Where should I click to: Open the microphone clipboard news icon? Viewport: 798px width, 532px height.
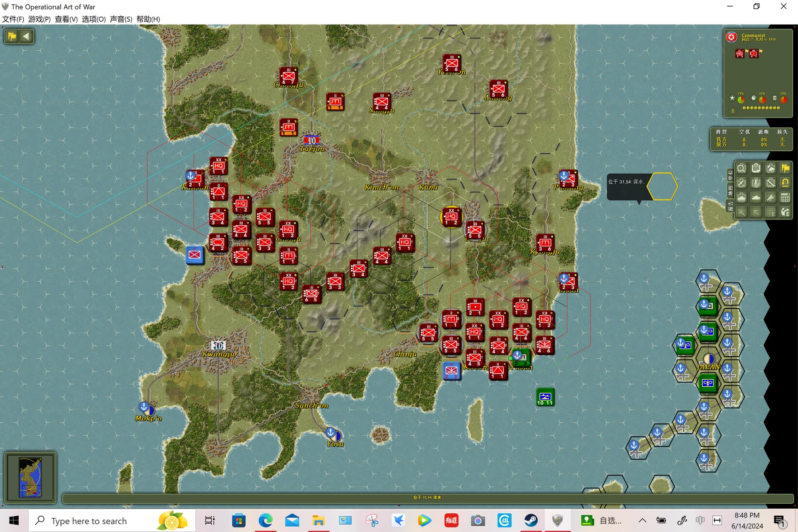(x=756, y=183)
